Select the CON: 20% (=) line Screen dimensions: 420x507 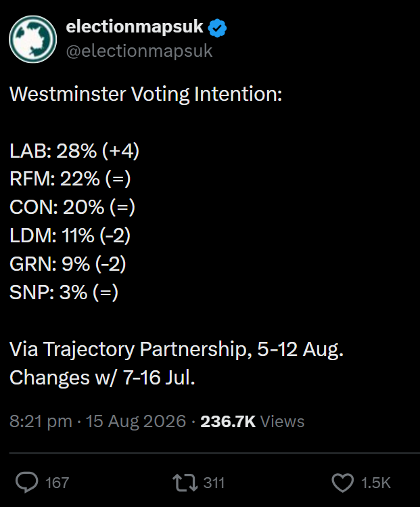[72, 207]
